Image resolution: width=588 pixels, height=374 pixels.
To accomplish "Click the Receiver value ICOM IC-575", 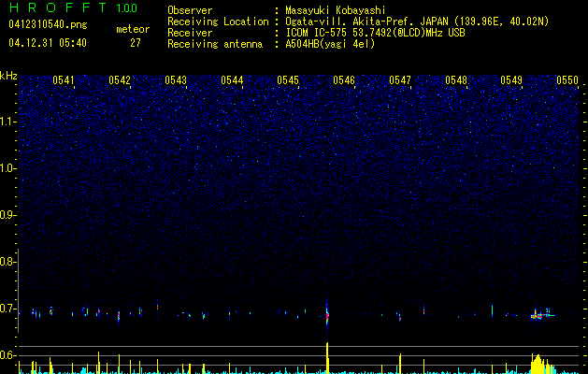I will (317, 33).
